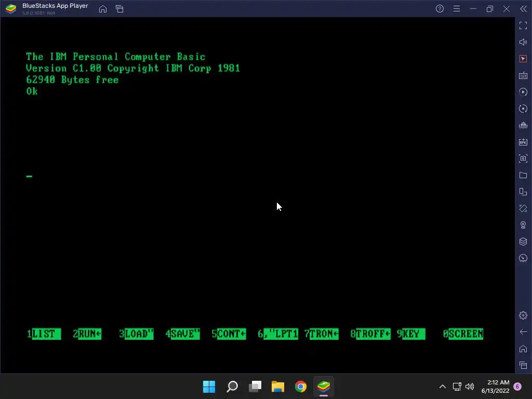
Task: Toggle the lock mouse cursor icon
Action: click(x=523, y=59)
